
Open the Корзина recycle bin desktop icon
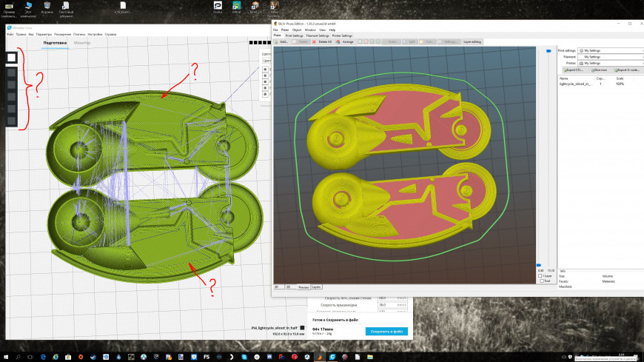[x=47, y=9]
